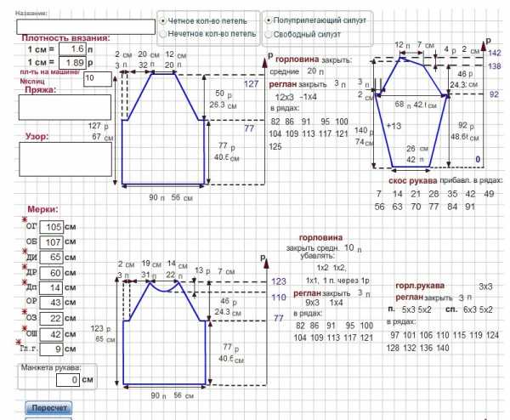Focus the ОШ measurement field with 42

[53, 333]
